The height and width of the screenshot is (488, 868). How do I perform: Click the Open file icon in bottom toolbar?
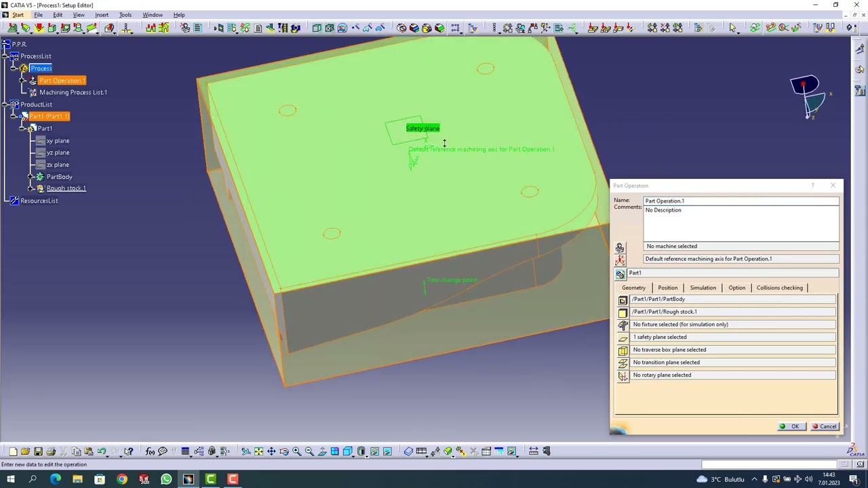[x=25, y=451]
